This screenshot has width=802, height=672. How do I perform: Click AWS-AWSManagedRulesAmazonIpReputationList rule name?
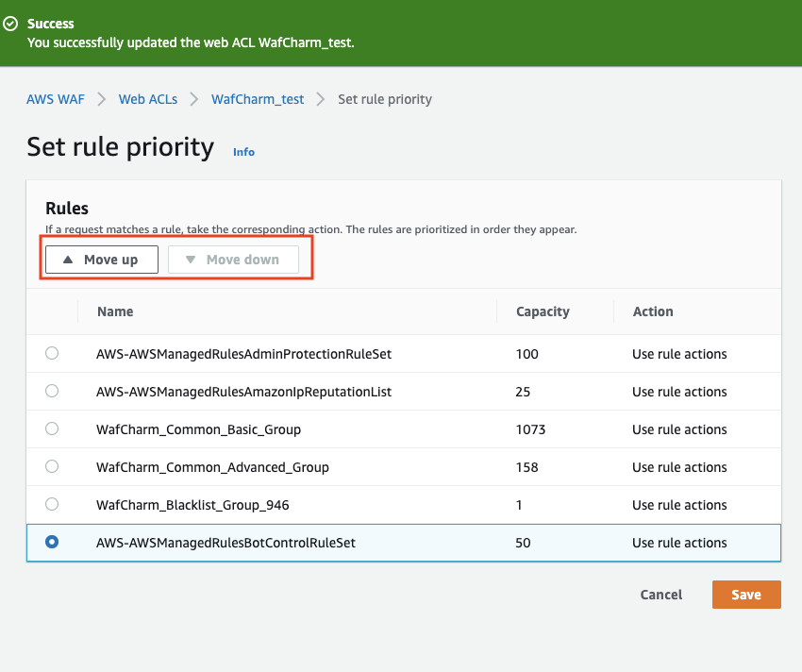[244, 392]
